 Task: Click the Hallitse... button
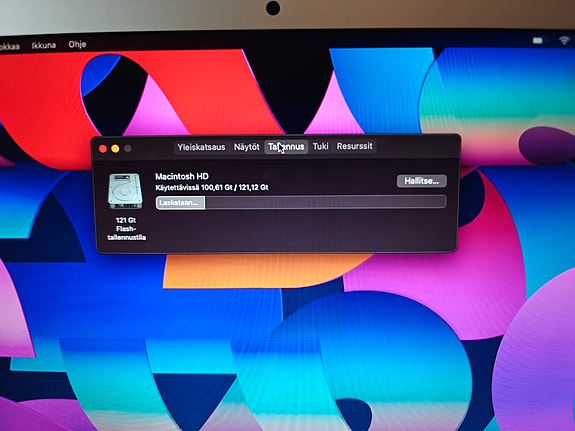point(422,181)
